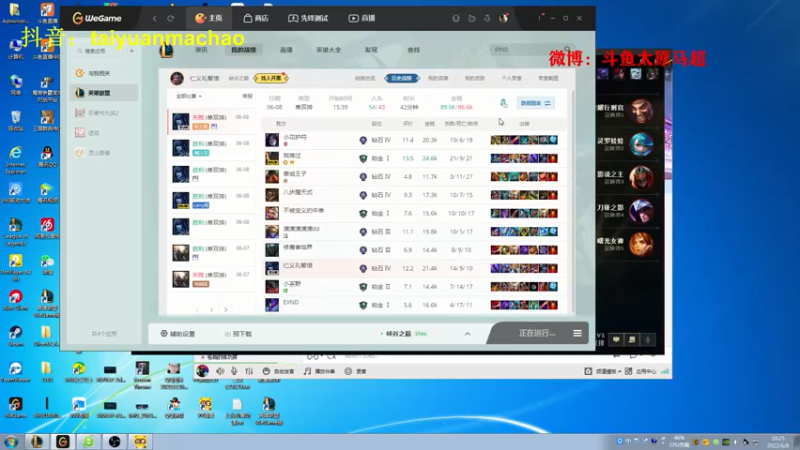
Task: Click the mixer sliders icon in lower toolbar
Action: click(249, 371)
